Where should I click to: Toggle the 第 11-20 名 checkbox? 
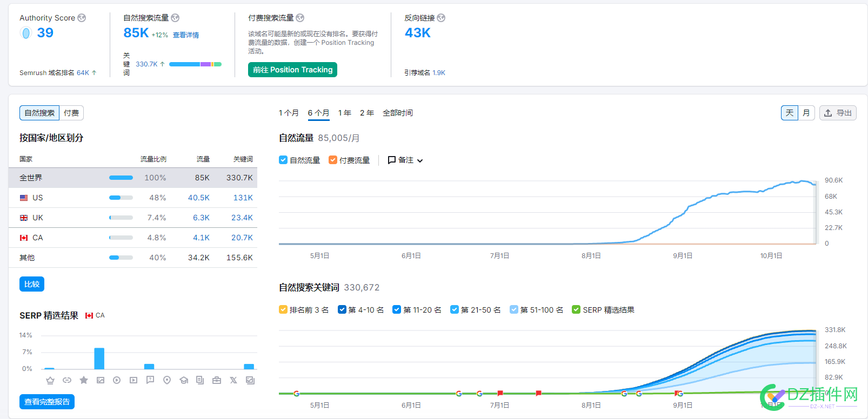click(397, 309)
